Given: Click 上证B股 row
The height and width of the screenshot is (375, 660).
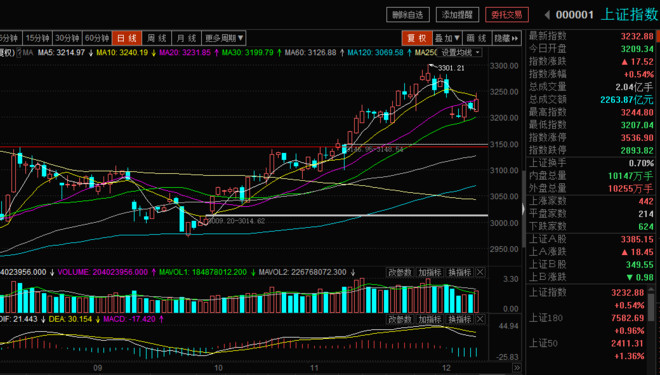Looking at the screenshot, I should pyautogui.click(x=591, y=264).
